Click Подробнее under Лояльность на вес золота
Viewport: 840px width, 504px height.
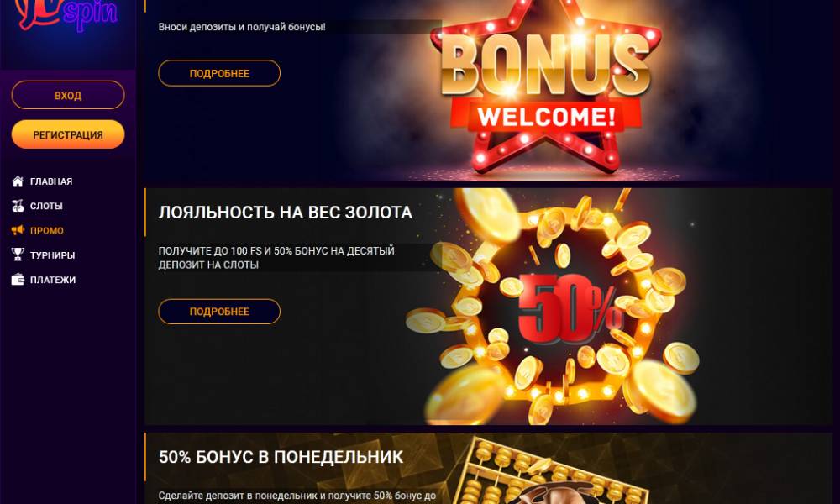click(219, 312)
